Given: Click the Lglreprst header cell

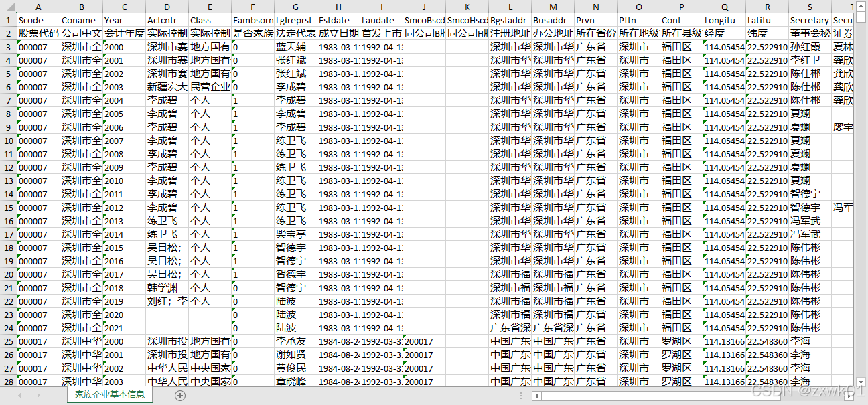Looking at the screenshot, I should pos(295,20).
